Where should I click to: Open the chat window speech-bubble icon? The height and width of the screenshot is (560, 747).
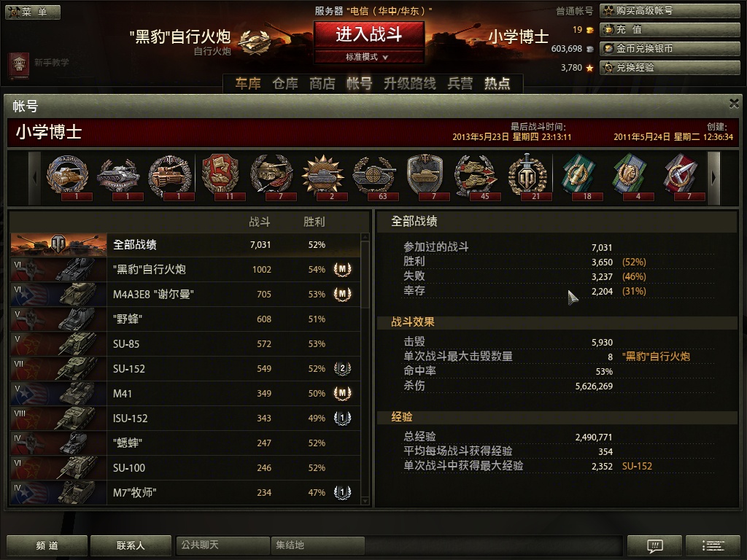pyautogui.click(x=655, y=545)
